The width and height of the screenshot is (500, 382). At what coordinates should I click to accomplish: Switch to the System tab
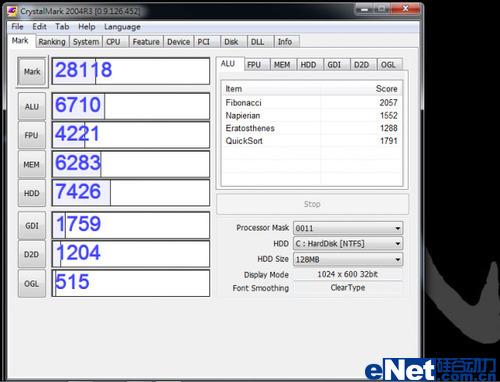[86, 42]
